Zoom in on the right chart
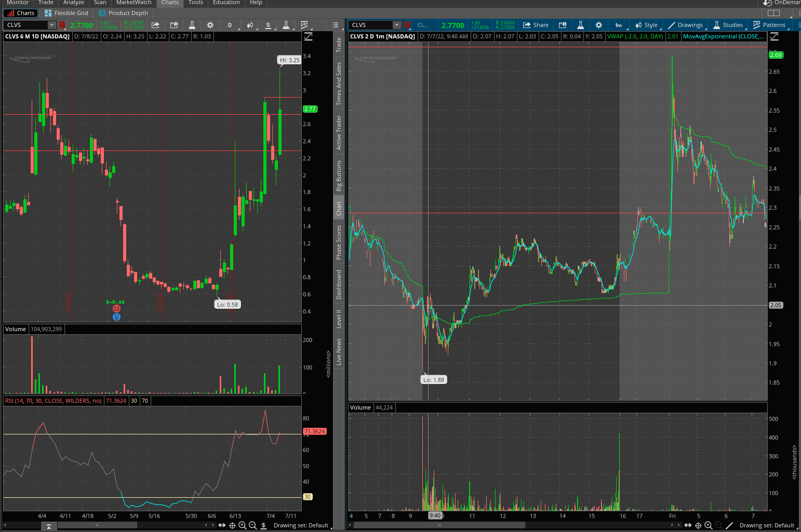Screen dimensions: 801x532 coord(708,525)
